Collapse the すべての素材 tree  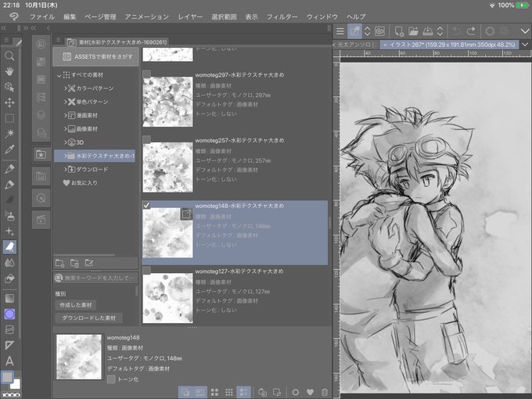59,75
